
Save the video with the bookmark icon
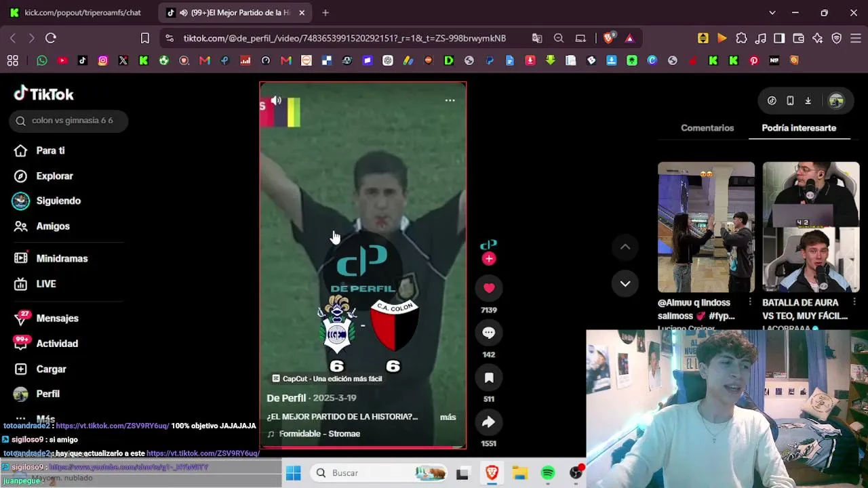(489, 378)
